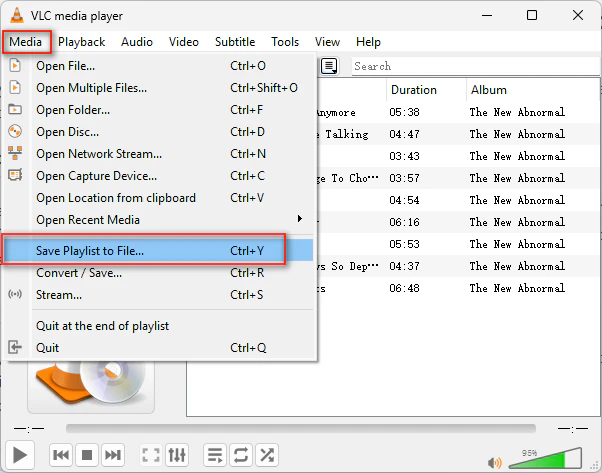The width and height of the screenshot is (602, 473).
Task: Toggle loop mode
Action: (x=241, y=455)
